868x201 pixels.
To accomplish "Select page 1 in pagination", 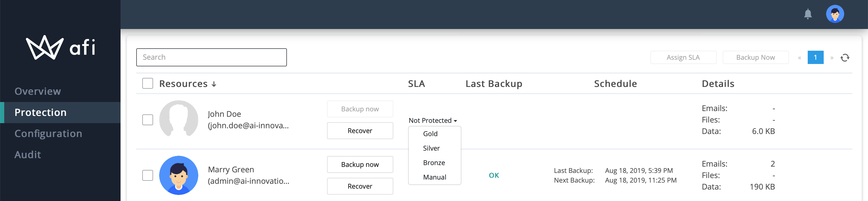I will tap(816, 57).
